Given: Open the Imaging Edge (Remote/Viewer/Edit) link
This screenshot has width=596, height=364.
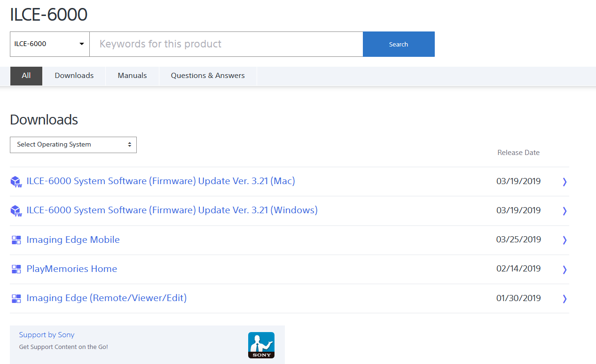Looking at the screenshot, I should [107, 298].
